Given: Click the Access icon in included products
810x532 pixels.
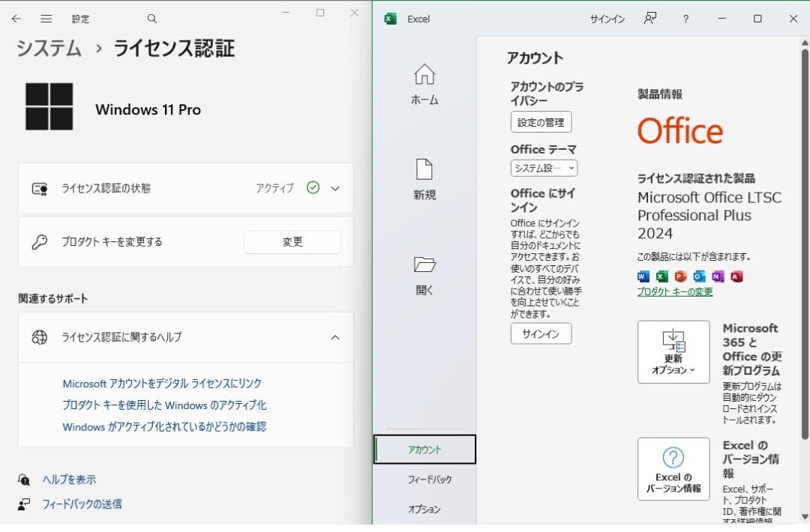Looking at the screenshot, I should 736,276.
